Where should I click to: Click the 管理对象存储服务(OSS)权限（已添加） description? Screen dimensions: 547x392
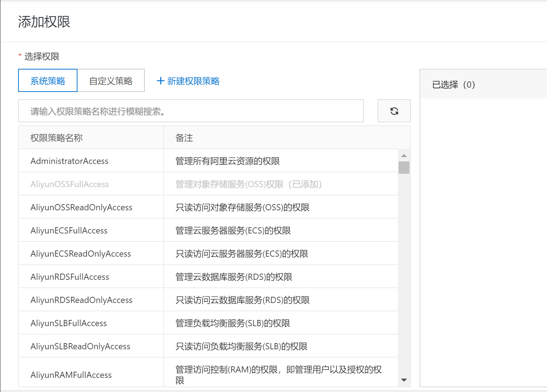coord(249,184)
